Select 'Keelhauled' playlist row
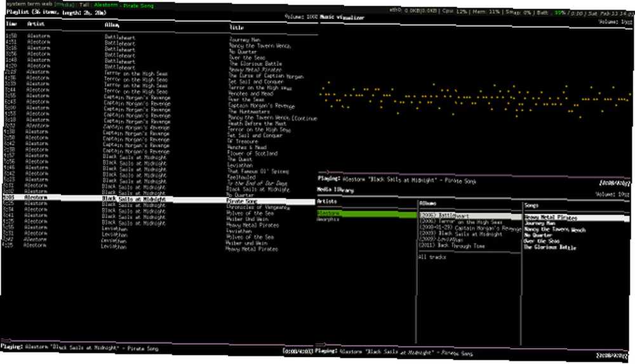Screen dimensions: 635x364 tap(159, 177)
